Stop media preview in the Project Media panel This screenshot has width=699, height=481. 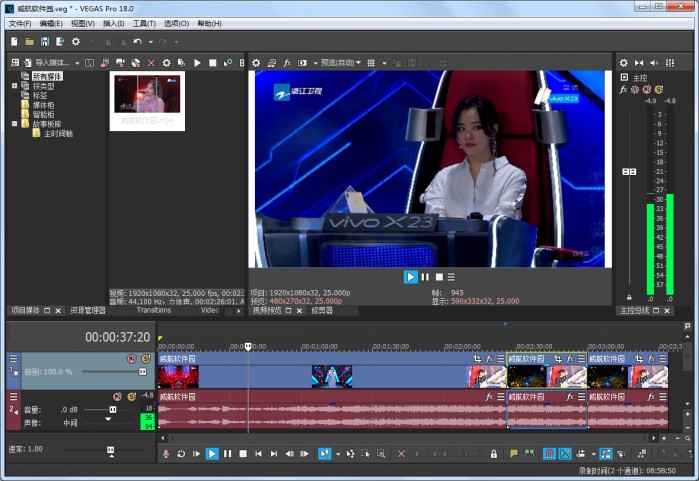pos(213,63)
